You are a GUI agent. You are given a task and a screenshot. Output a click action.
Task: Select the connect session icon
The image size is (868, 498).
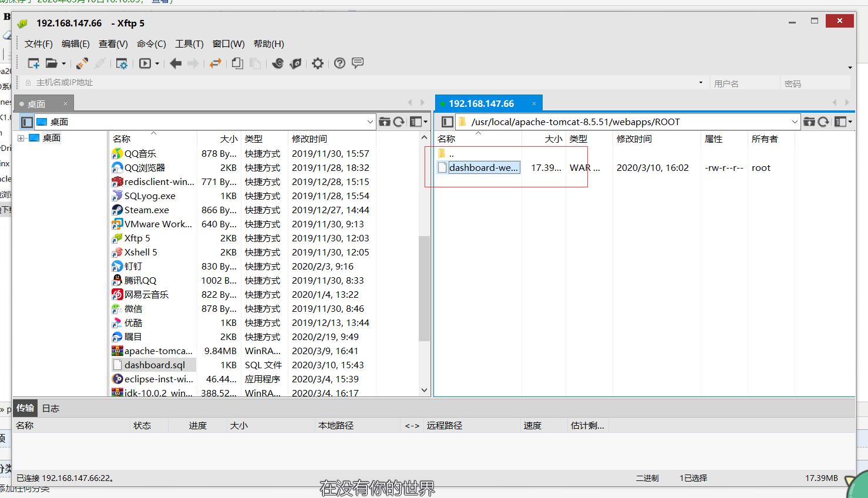[x=82, y=63]
